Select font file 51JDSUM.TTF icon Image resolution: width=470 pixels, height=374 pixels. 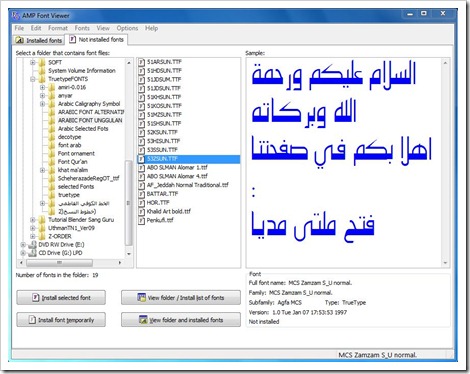coord(142,79)
